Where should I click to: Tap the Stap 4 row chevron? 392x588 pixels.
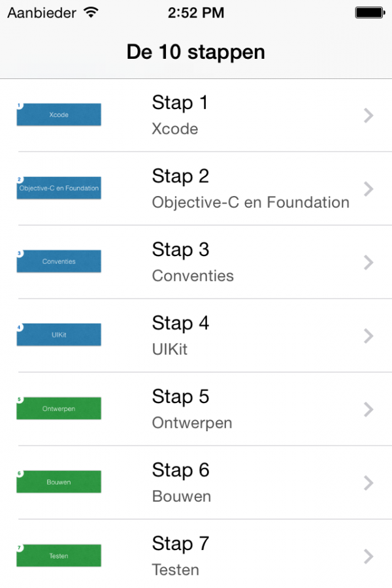click(368, 336)
